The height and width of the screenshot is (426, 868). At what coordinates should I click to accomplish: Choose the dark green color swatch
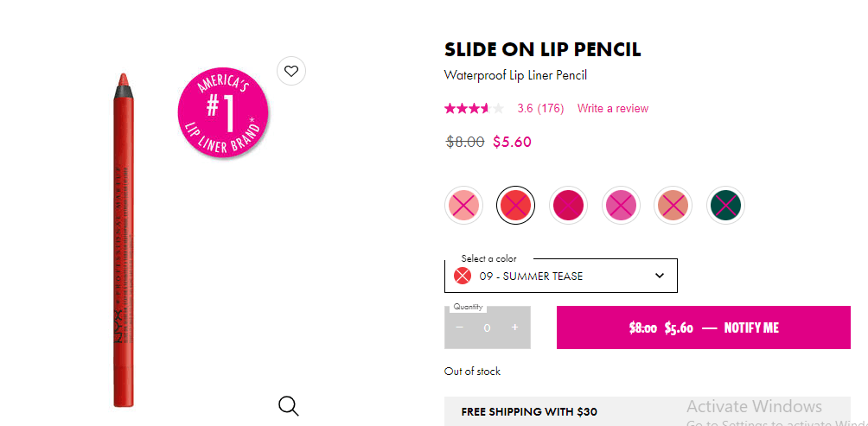pyautogui.click(x=725, y=206)
